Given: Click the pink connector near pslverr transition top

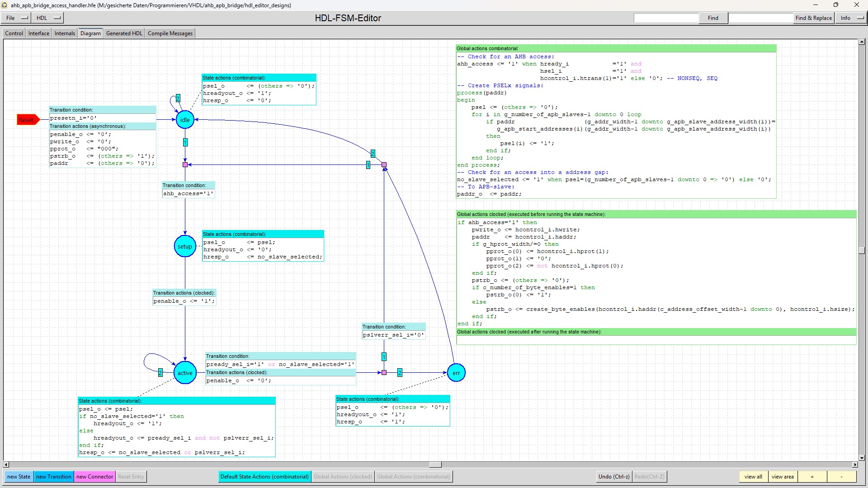Looking at the screenshot, I should (384, 165).
